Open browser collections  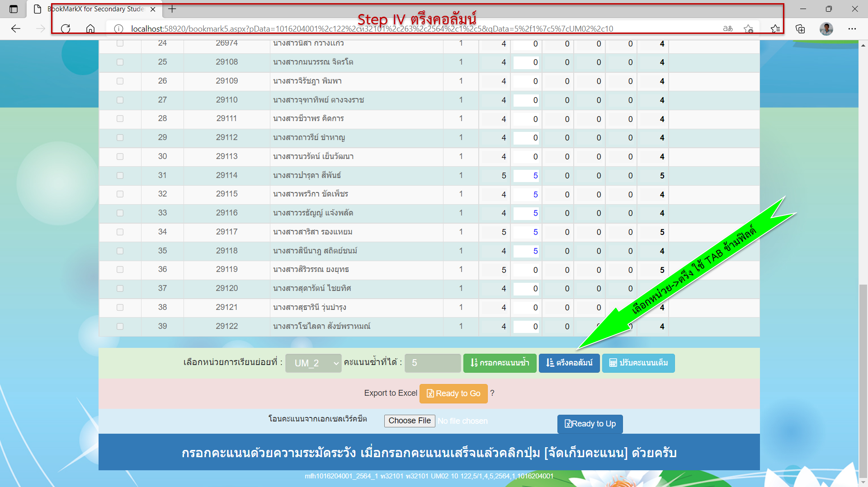tap(800, 29)
